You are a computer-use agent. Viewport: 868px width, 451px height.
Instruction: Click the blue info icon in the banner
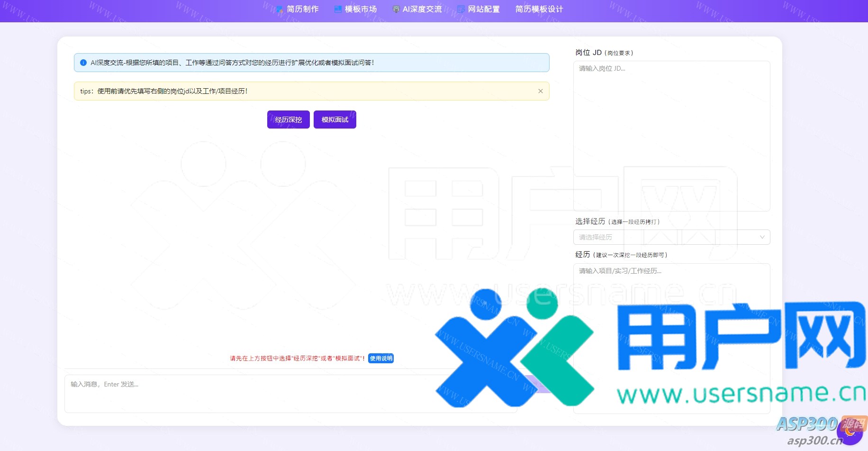pyautogui.click(x=83, y=63)
